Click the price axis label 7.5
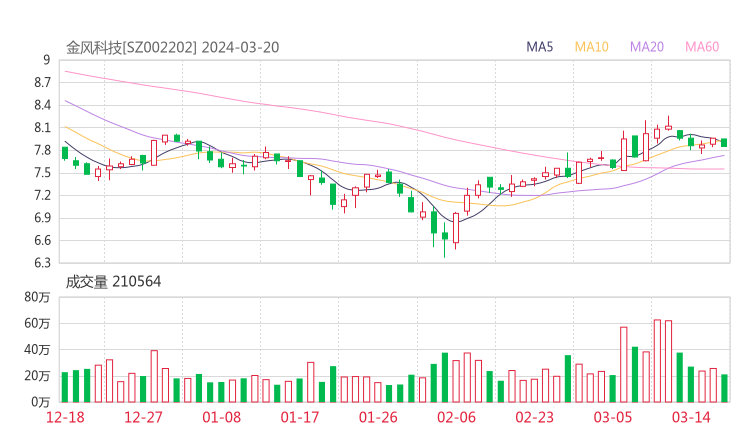The image size is (740, 440). click(42, 173)
